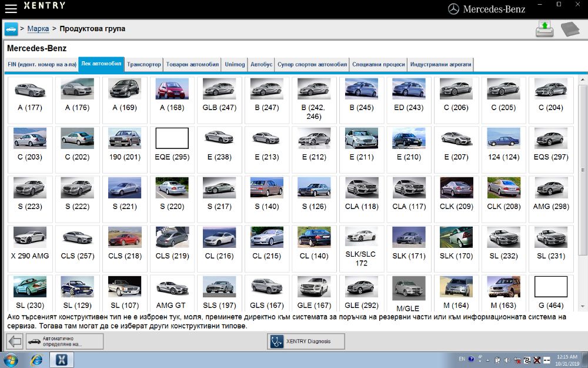Click the help icon in system tray
Screen dimensions: 588x368
(472, 359)
